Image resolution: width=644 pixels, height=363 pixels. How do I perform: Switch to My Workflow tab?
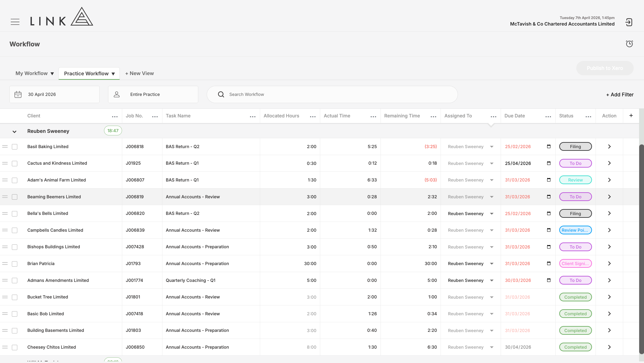click(x=35, y=73)
